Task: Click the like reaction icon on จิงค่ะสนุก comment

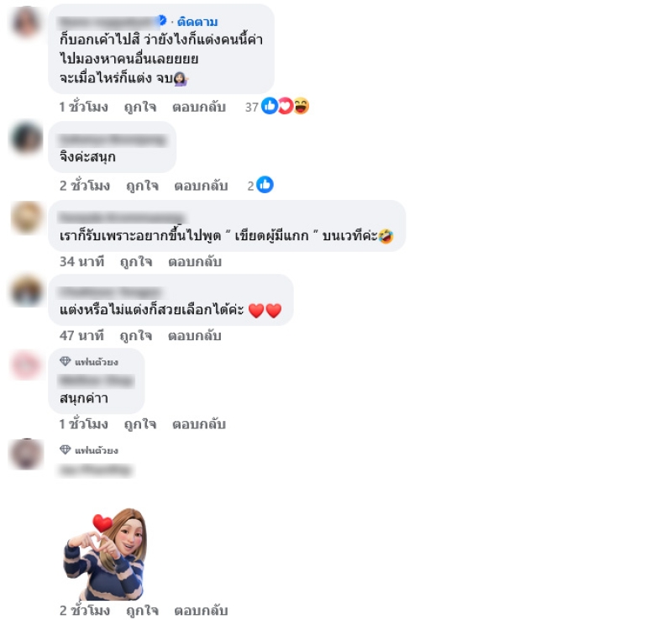Action: tap(265, 185)
